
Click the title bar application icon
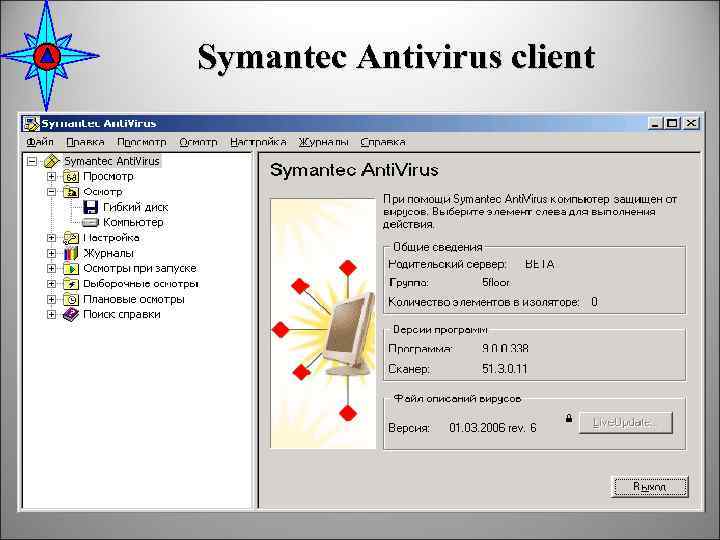31,124
